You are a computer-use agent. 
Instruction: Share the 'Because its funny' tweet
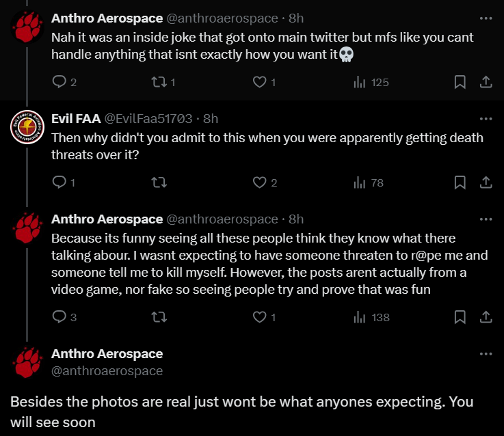(486, 317)
